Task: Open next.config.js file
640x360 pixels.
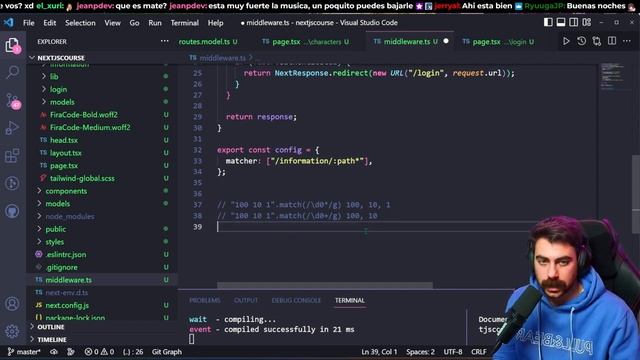Action: pos(102,305)
